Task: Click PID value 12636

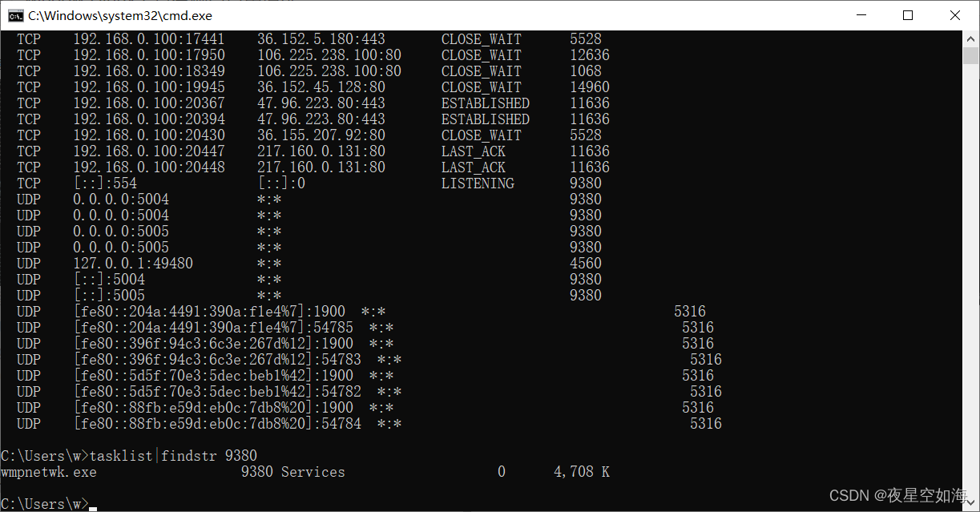Action: tap(590, 55)
